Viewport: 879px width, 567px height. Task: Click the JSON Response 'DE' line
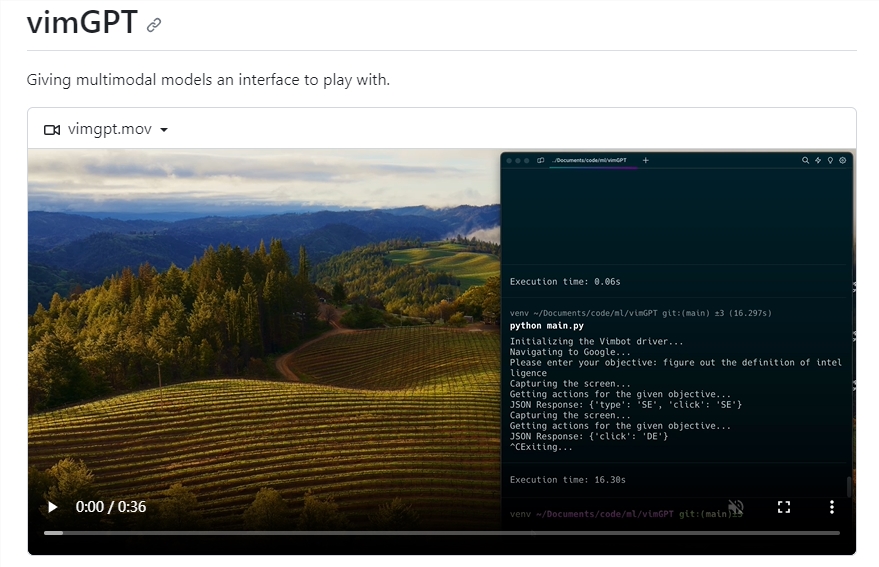click(589, 436)
